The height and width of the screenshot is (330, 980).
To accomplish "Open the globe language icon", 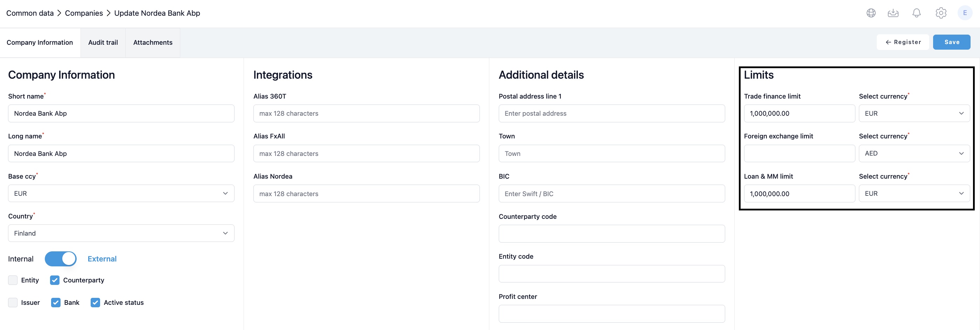I will (871, 13).
